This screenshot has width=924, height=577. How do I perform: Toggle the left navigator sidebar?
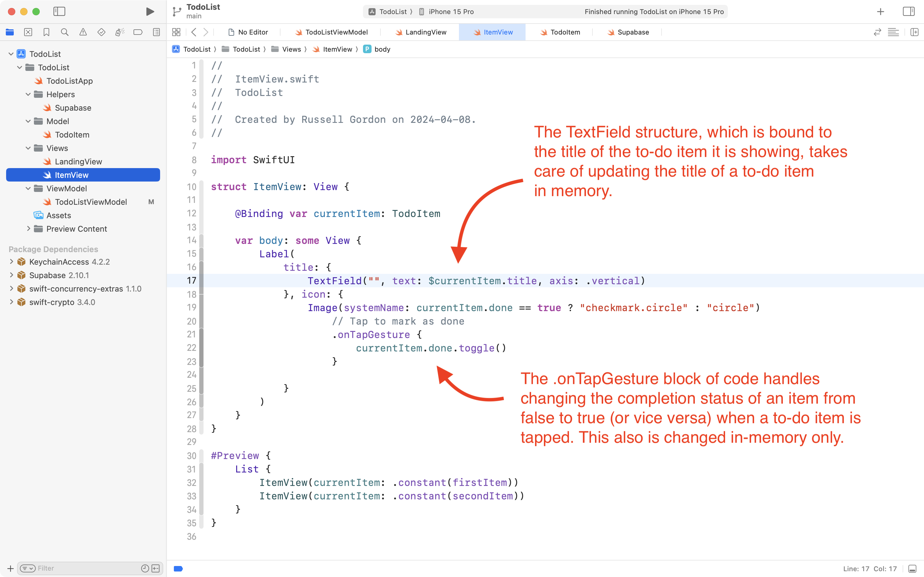click(x=59, y=11)
